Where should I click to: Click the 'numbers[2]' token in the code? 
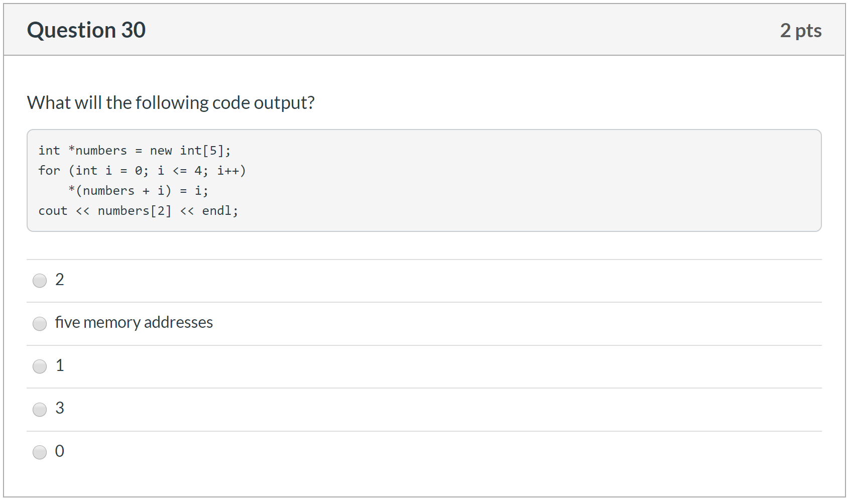(135, 211)
